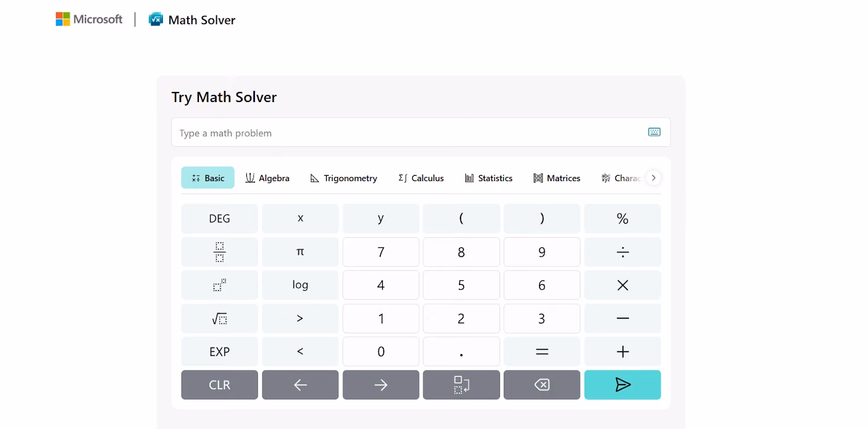Click the number 0 key
The height and width of the screenshot is (429, 868).
(381, 352)
